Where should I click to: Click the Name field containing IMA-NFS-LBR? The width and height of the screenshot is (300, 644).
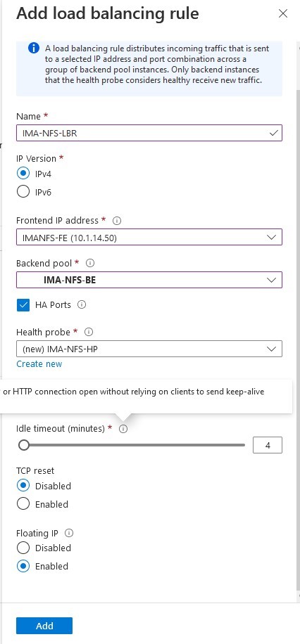pyautogui.click(x=149, y=133)
